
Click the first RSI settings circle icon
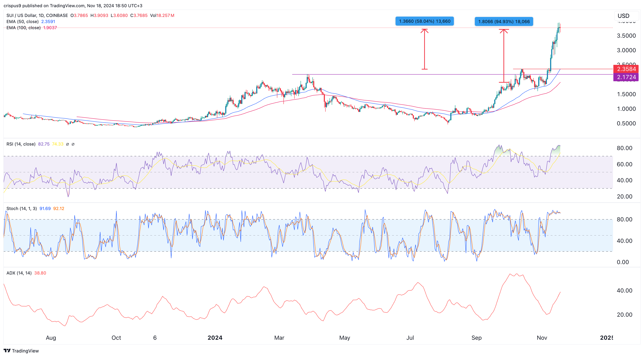(67, 144)
